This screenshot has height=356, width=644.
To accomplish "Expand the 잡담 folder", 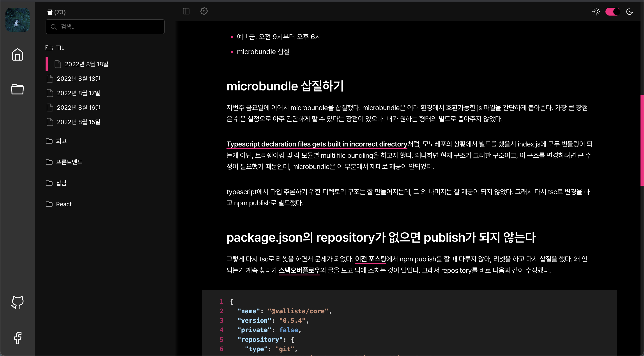I will coord(61,183).
